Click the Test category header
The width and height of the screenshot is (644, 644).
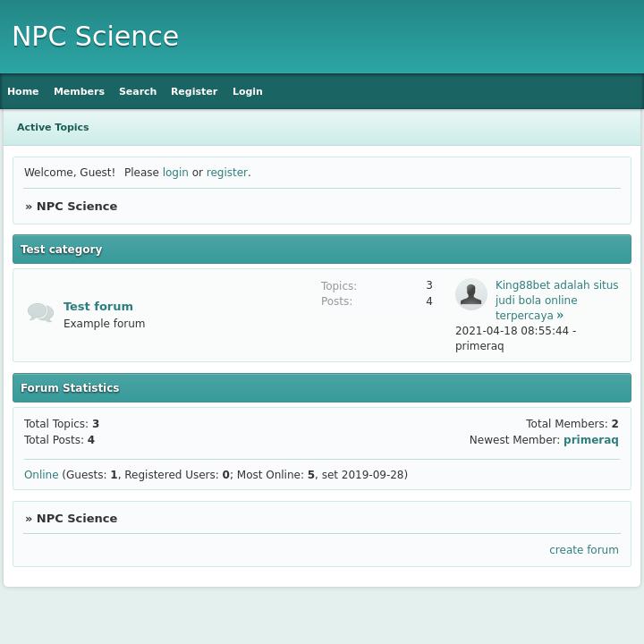[62, 250]
